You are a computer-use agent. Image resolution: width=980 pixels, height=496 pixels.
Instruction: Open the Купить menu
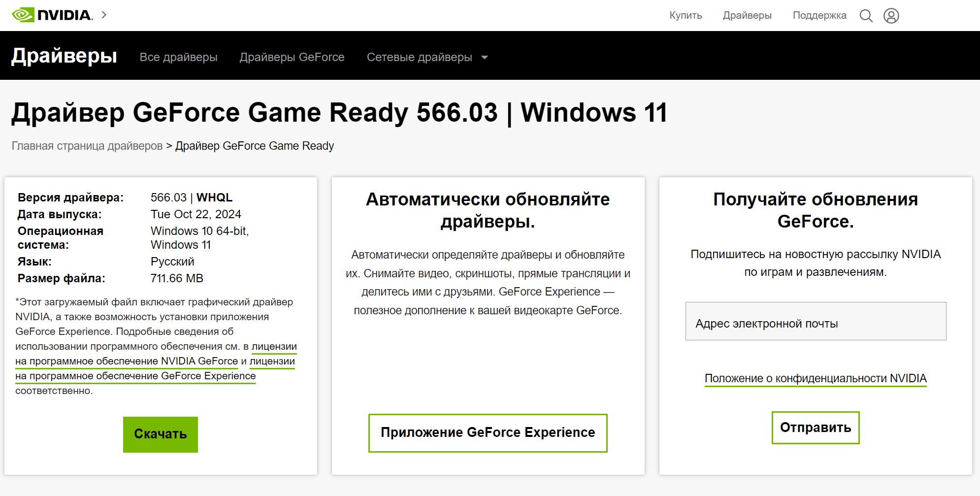686,15
